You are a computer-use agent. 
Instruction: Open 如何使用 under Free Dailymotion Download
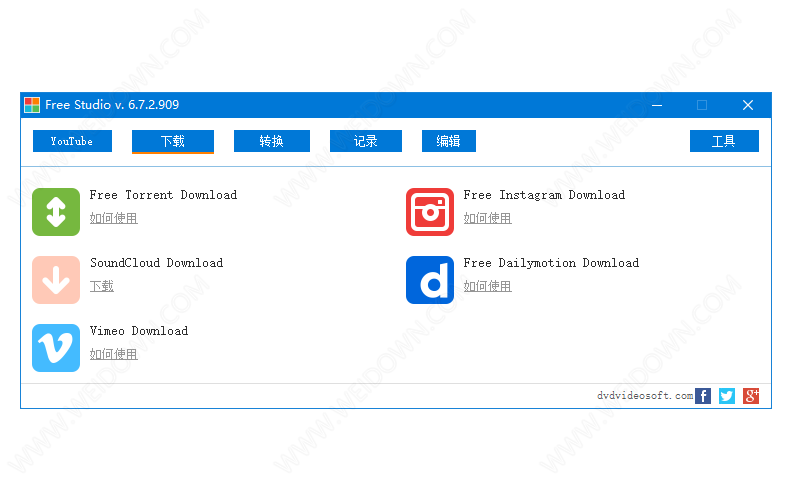tap(488, 286)
